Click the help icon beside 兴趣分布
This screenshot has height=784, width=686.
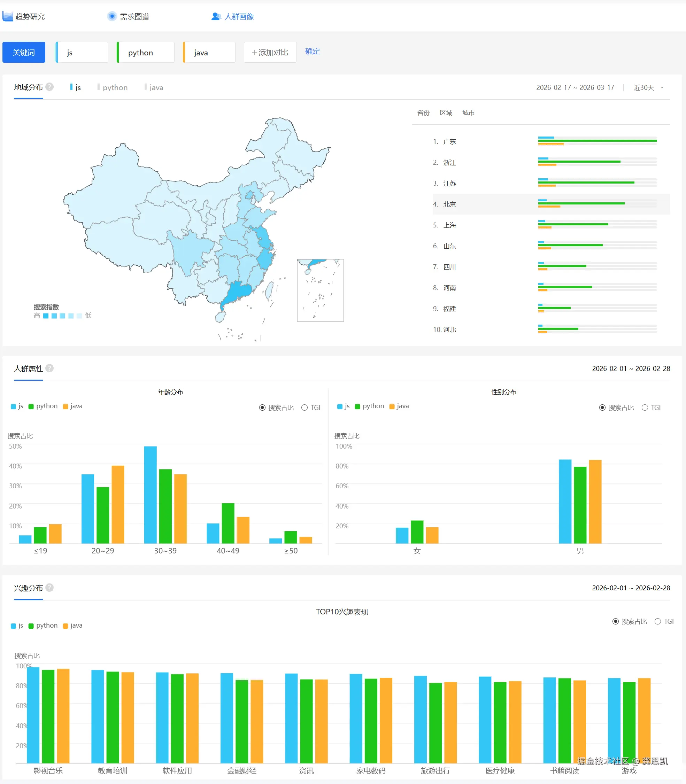49,588
